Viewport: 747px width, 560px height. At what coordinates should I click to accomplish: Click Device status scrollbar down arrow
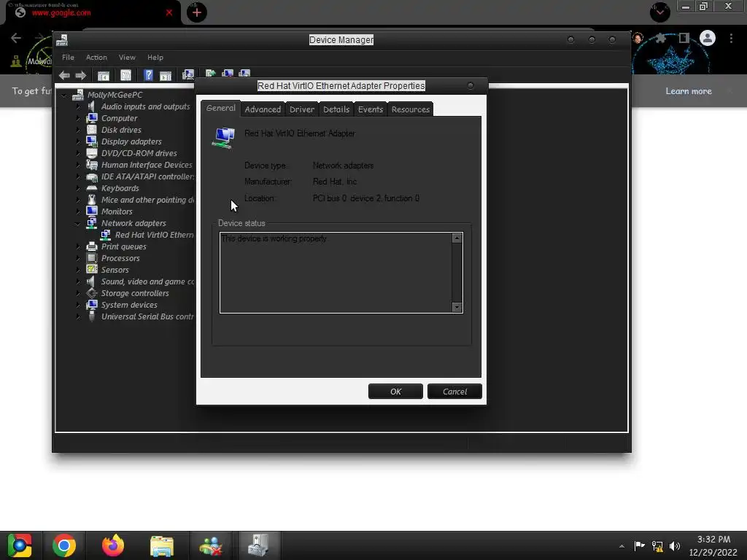[457, 307]
